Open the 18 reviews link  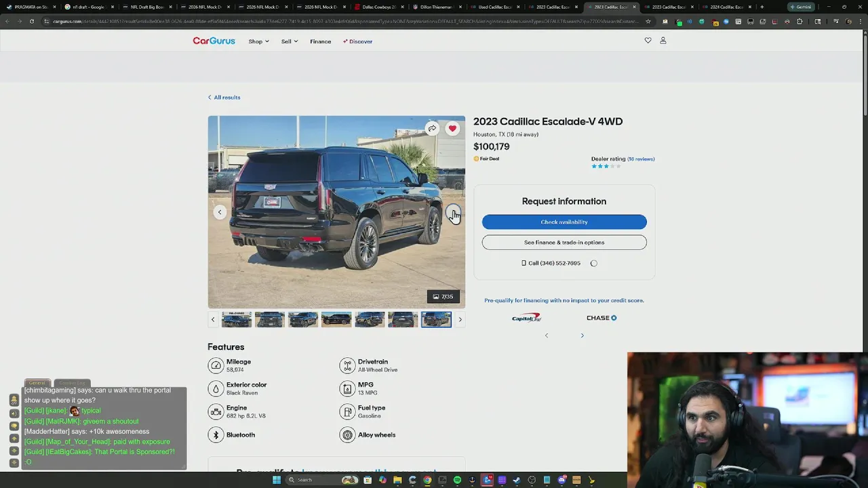pyautogui.click(x=641, y=159)
